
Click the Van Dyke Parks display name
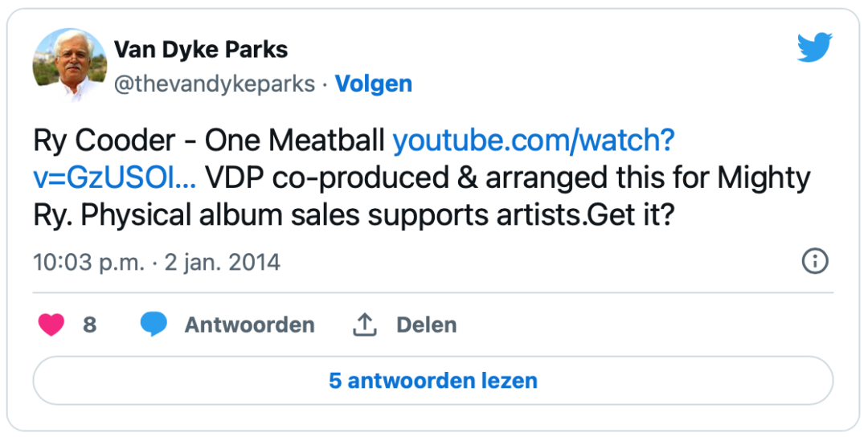click(201, 50)
